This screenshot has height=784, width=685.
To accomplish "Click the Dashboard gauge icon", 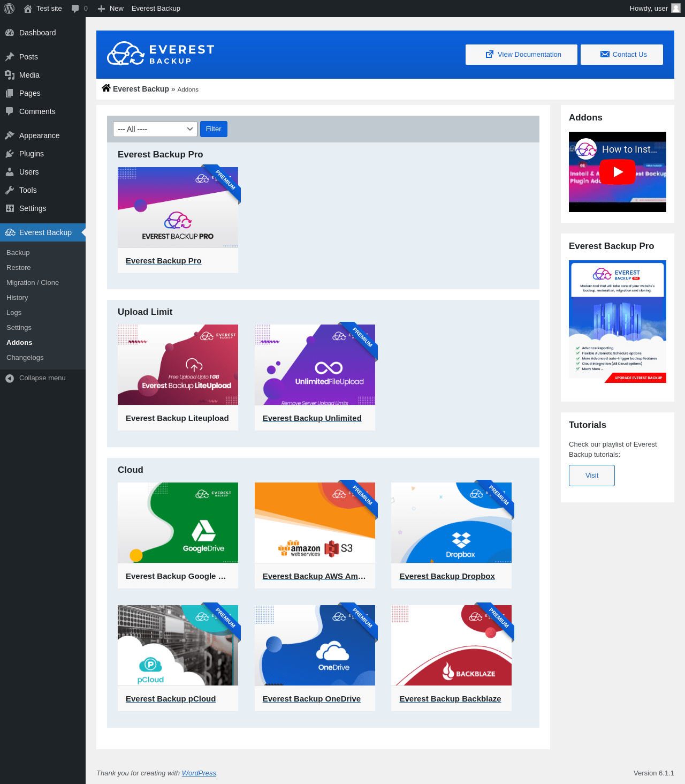I will (10, 33).
